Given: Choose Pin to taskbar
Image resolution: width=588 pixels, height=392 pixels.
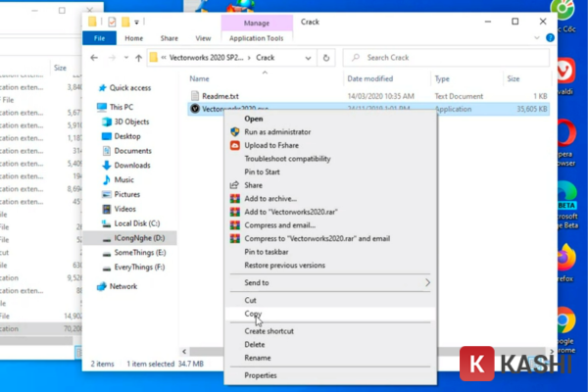Looking at the screenshot, I should coord(330,252).
